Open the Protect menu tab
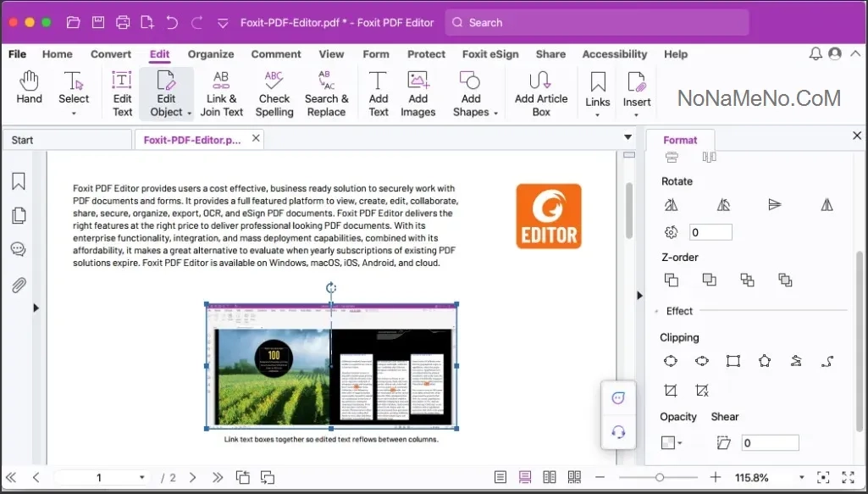 point(426,54)
